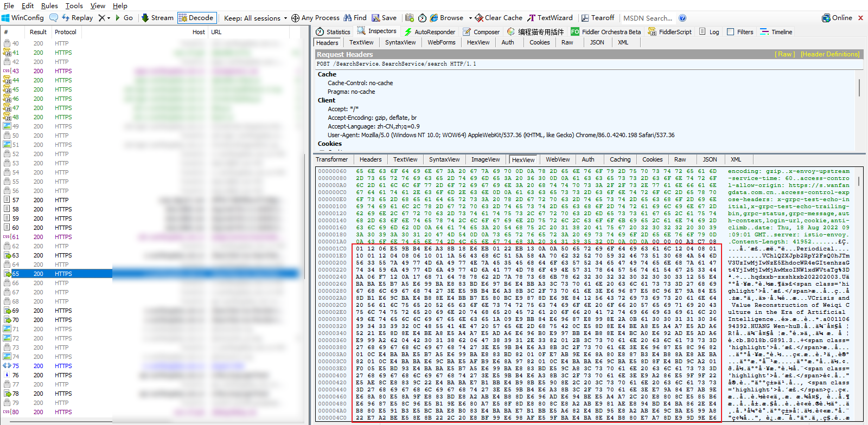The width and height of the screenshot is (868, 425).
Task: Click the Remove sessions X icon
Action: pyautogui.click(x=101, y=18)
